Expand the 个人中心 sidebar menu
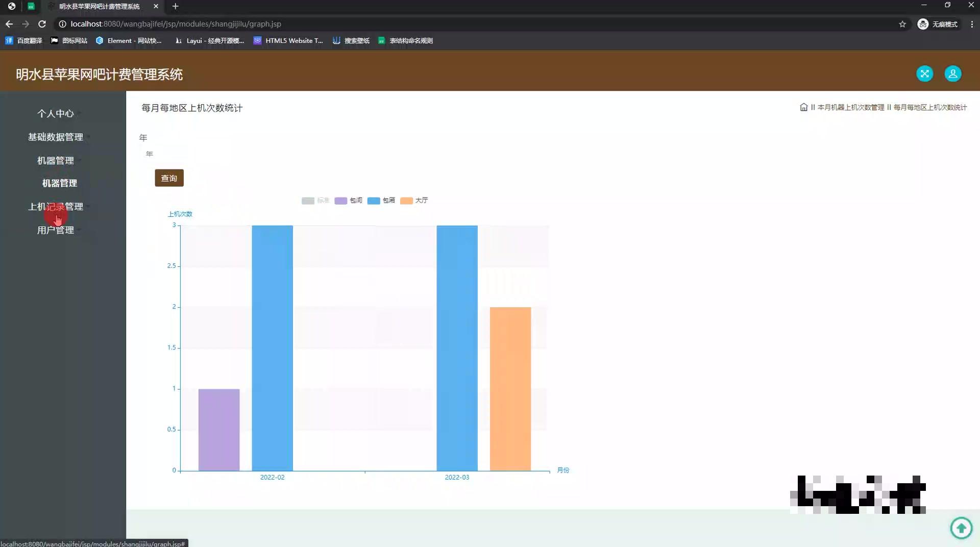Image resolution: width=980 pixels, height=547 pixels. coord(56,113)
